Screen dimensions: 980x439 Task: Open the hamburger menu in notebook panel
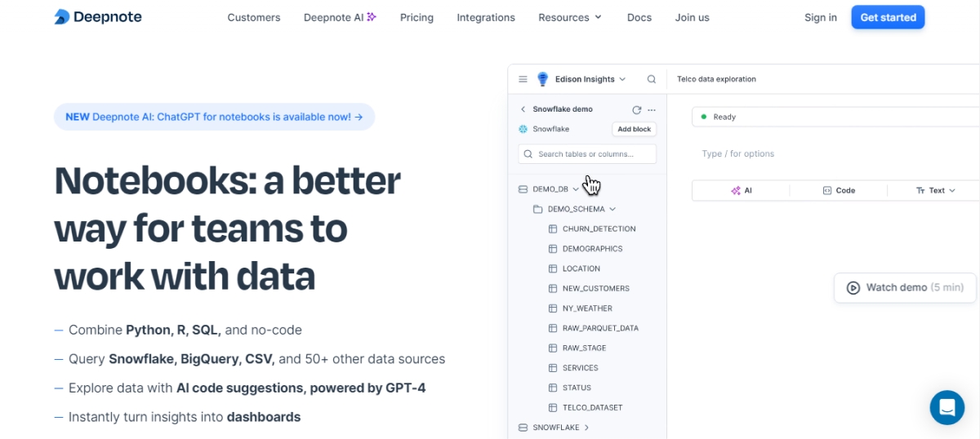[x=523, y=79]
